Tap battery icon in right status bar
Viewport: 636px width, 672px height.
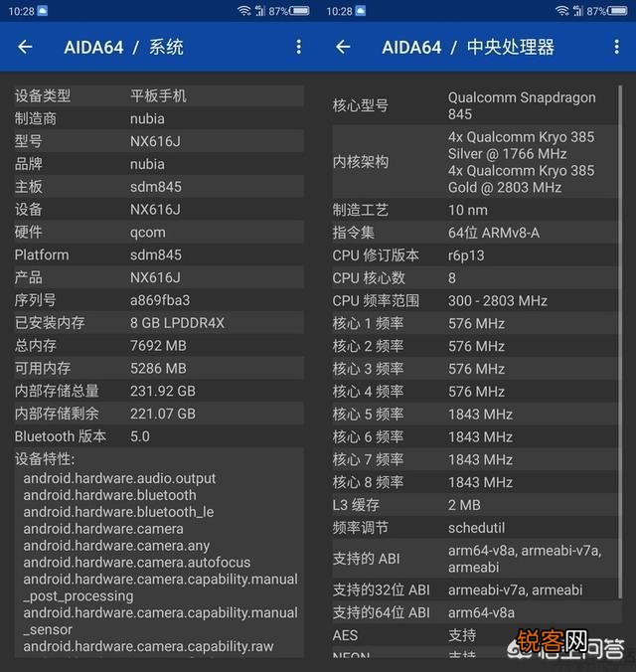(x=617, y=11)
